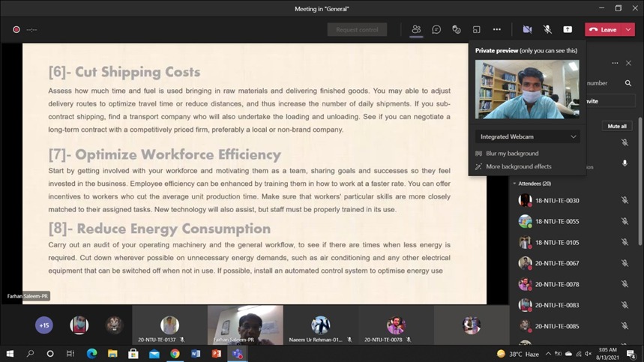Expand the Leave button dropdown arrow

(628, 29)
